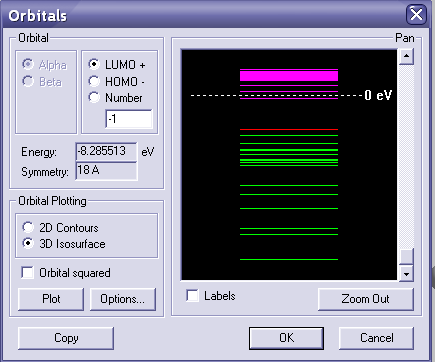This screenshot has width=435, height=362.
Task: Click the eV unit text beside Energy
Action: (x=148, y=152)
